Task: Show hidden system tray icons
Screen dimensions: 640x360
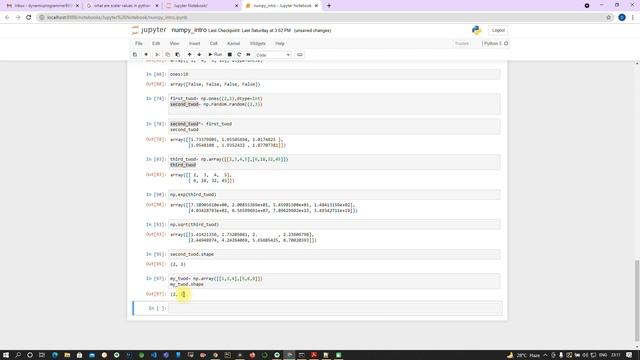Action: click(x=545, y=355)
